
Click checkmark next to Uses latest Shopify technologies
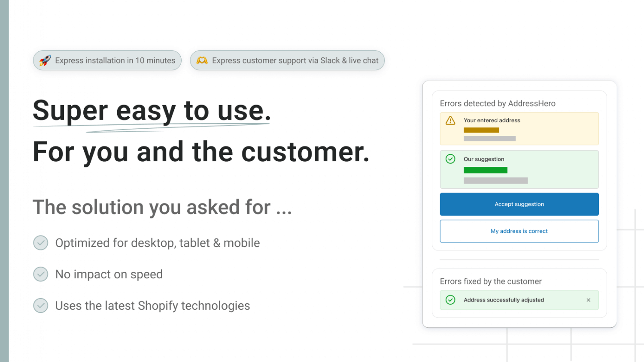[41, 305]
